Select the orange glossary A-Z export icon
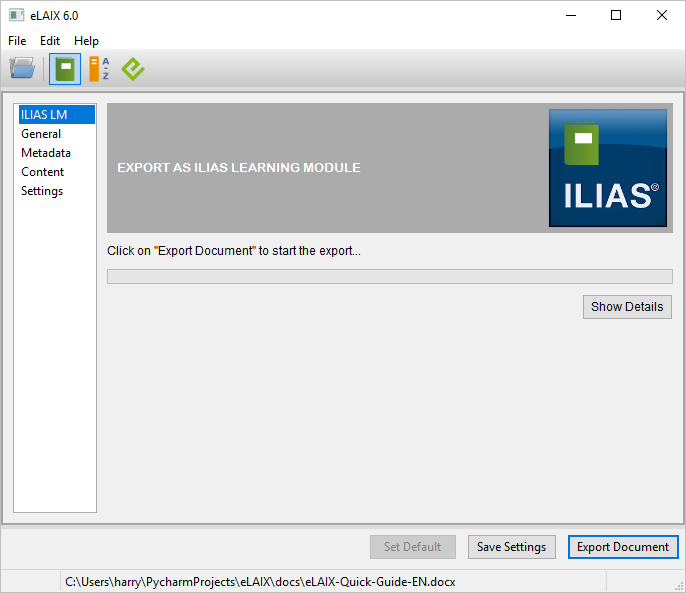 [99, 69]
